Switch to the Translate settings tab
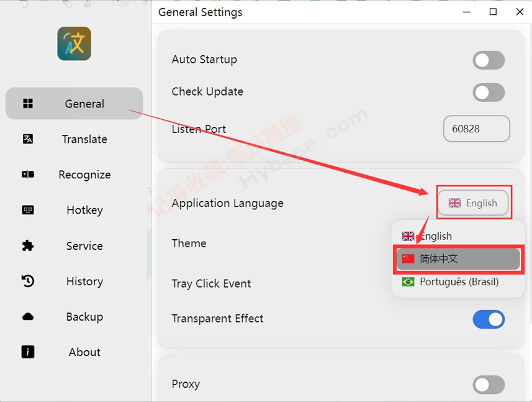Screen dimensions: 532x402 click(74, 139)
